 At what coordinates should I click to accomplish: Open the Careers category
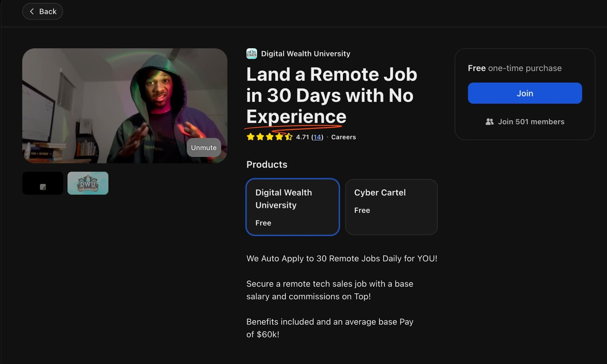click(344, 137)
